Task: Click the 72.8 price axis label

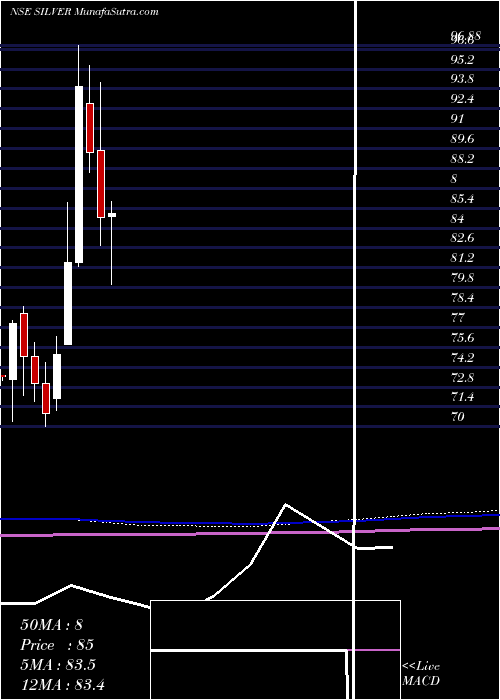Action: (462, 378)
